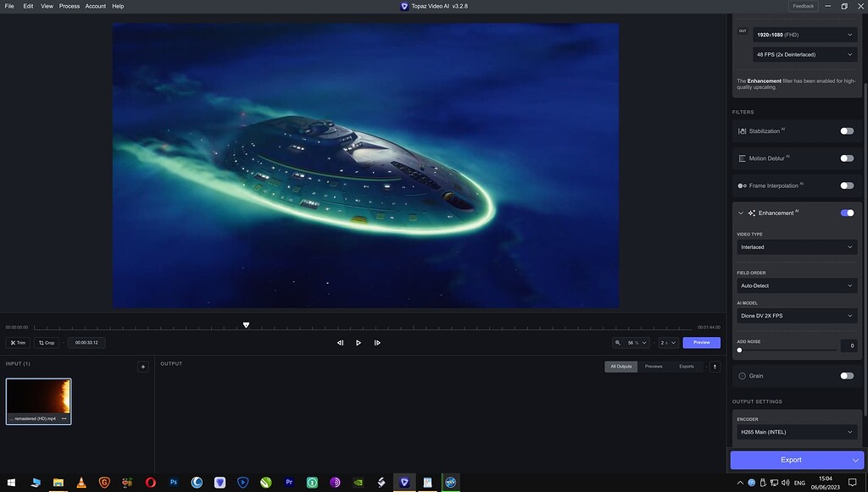Click the ENG language indicator
The image size is (868, 492).
click(799, 483)
